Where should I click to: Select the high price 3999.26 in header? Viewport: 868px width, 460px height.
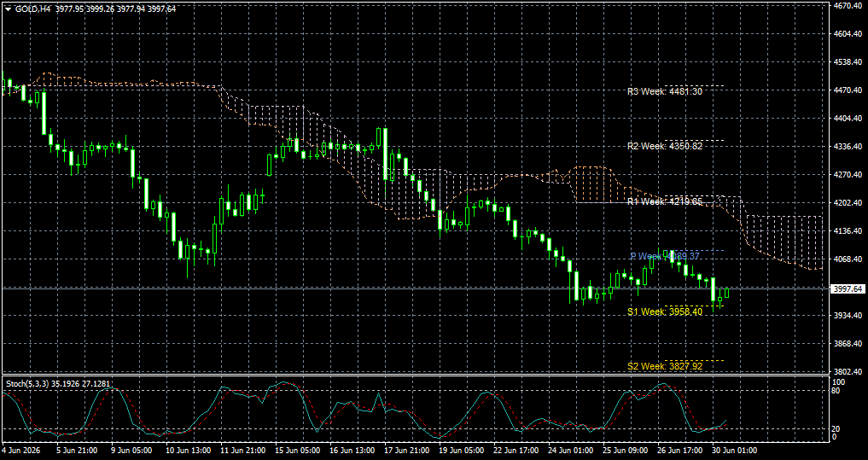(101, 9)
